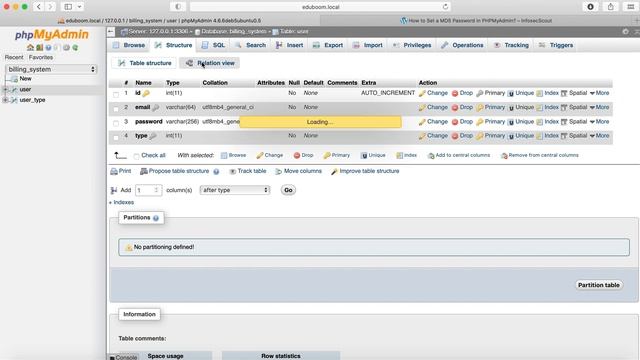
Task: Click Drop for id column
Action: coord(462,93)
